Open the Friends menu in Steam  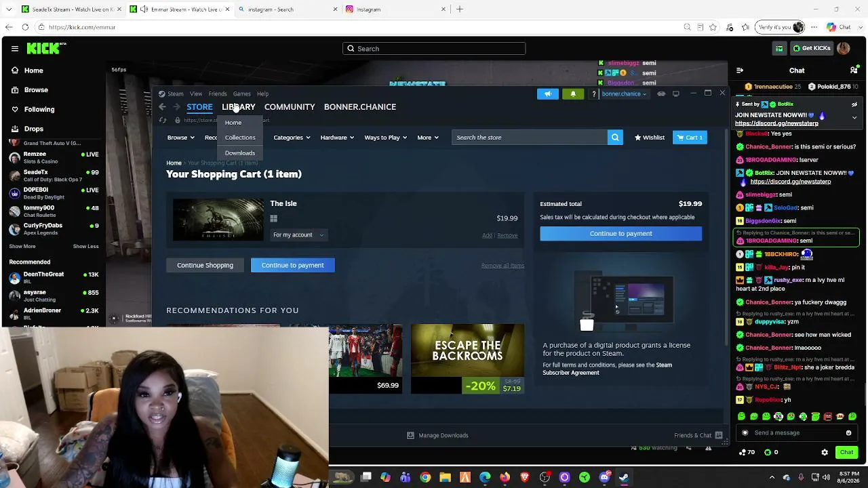pyautogui.click(x=218, y=94)
